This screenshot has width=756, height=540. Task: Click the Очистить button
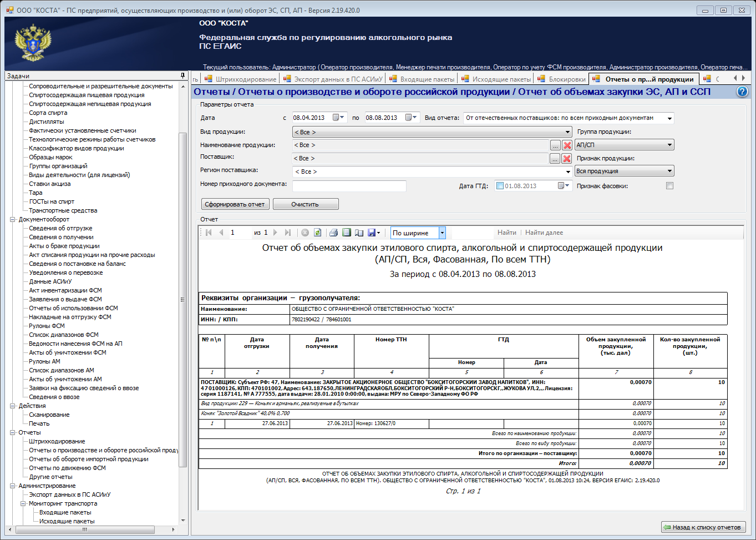click(x=306, y=204)
